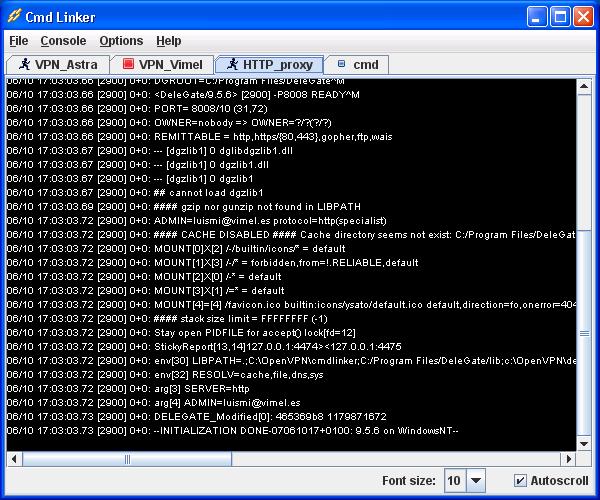This screenshot has height=500, width=600.
Task: Click the 'MOUNT[1]X[3]' forbidden log line
Action: pos(212,262)
